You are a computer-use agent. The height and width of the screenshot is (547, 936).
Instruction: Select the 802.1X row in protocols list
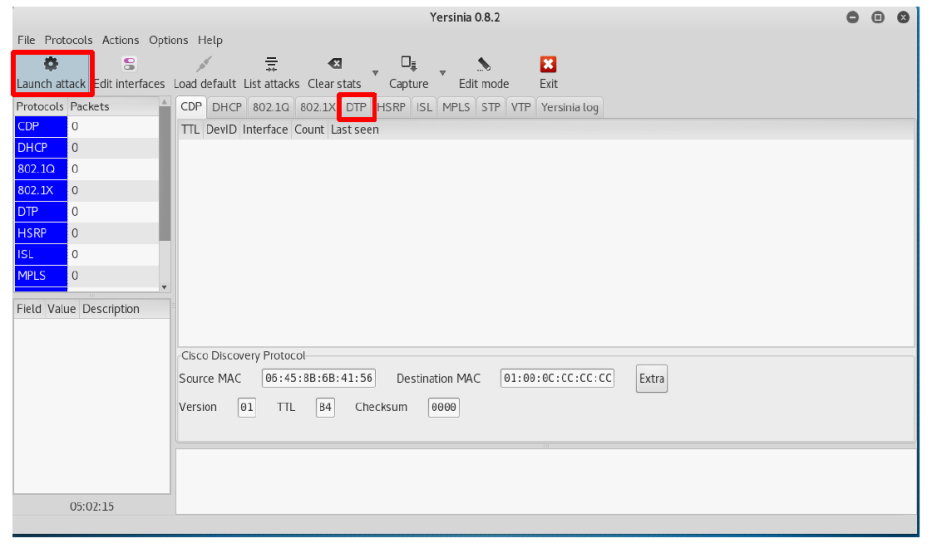coord(87,190)
